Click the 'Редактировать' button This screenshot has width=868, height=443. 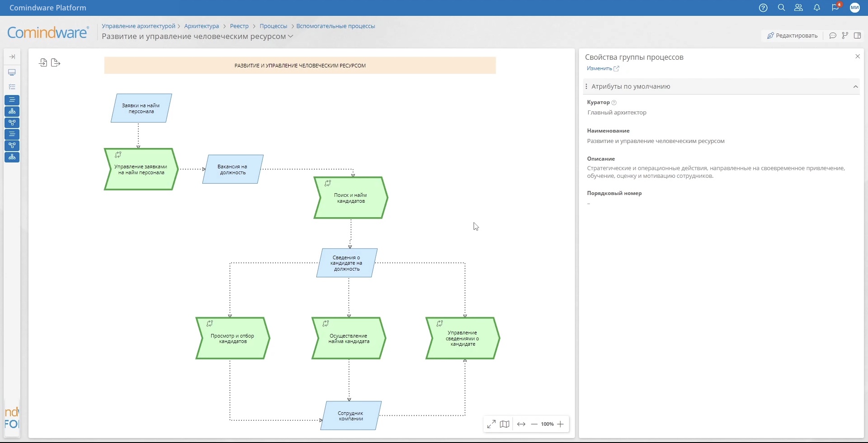pyautogui.click(x=792, y=36)
